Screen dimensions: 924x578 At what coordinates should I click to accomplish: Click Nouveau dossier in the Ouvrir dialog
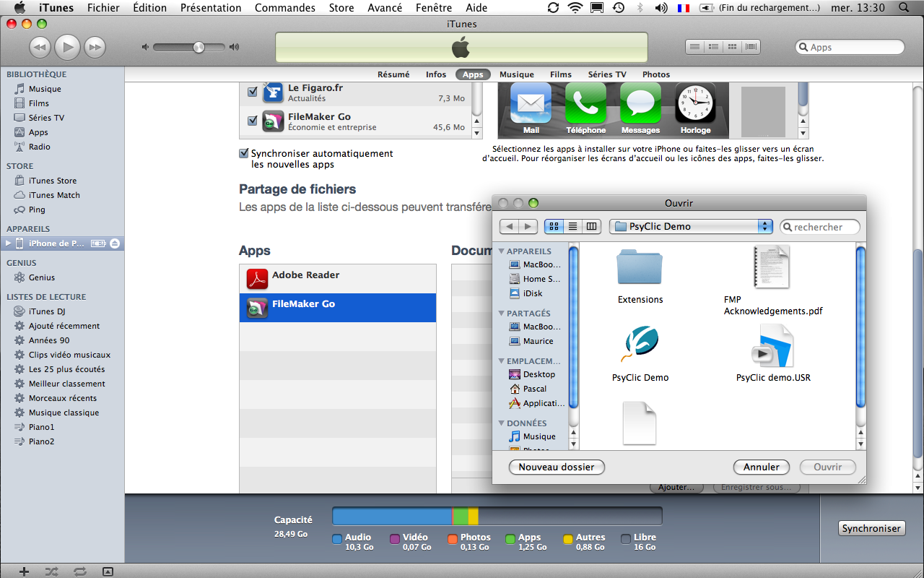[557, 467]
